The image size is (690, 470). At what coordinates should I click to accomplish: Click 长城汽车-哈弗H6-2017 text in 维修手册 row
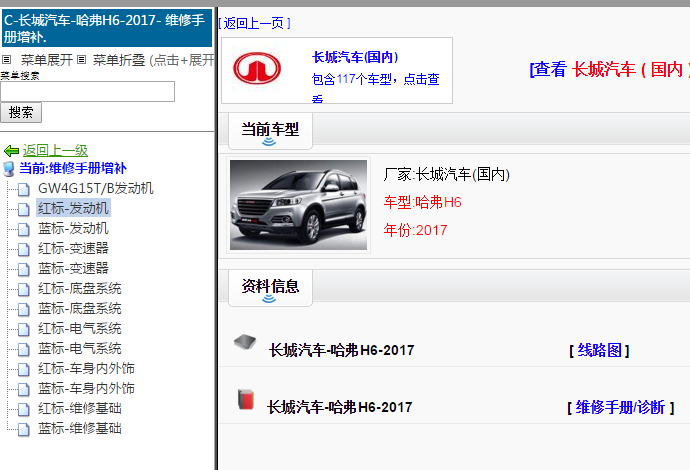(340, 407)
